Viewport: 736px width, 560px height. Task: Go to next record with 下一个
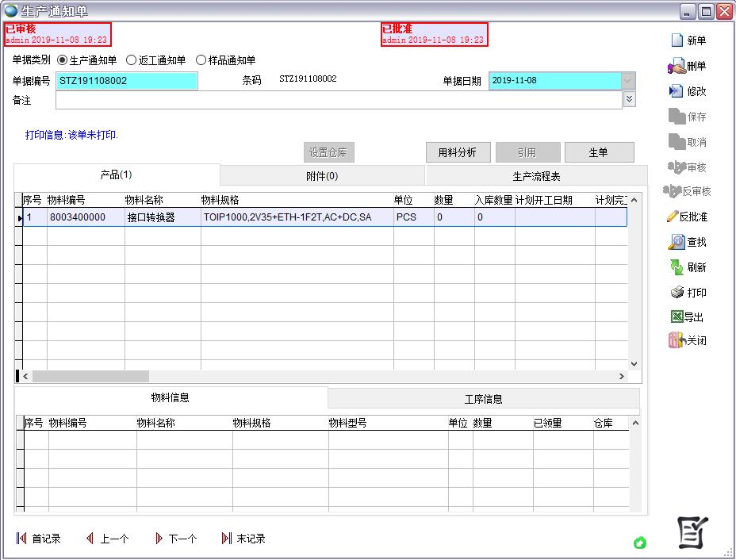(175, 539)
